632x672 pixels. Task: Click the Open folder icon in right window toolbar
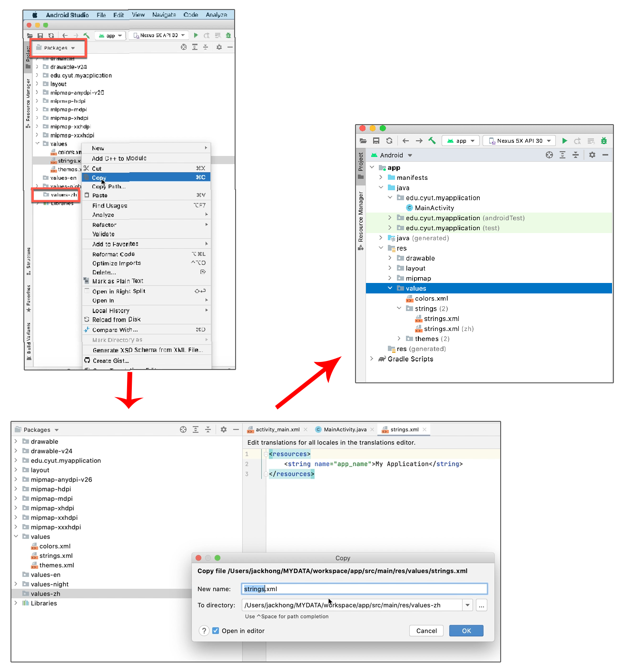click(x=363, y=141)
